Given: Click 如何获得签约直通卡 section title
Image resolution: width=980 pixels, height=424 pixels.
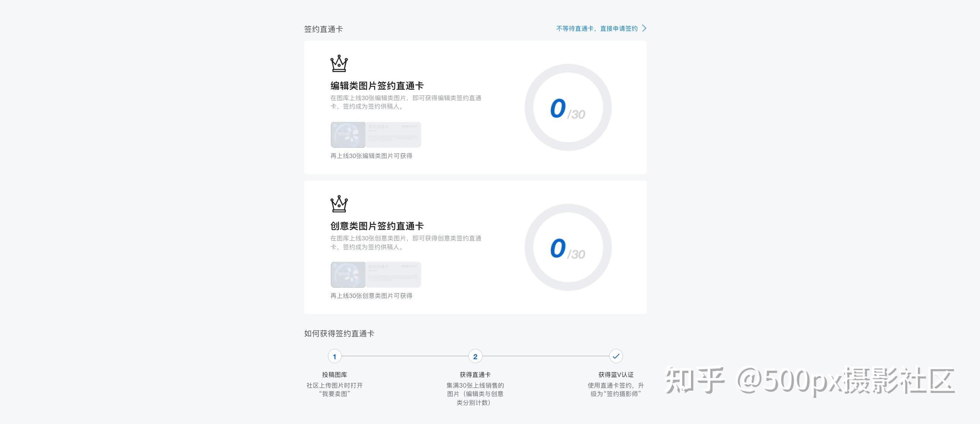Looking at the screenshot, I should (x=339, y=334).
